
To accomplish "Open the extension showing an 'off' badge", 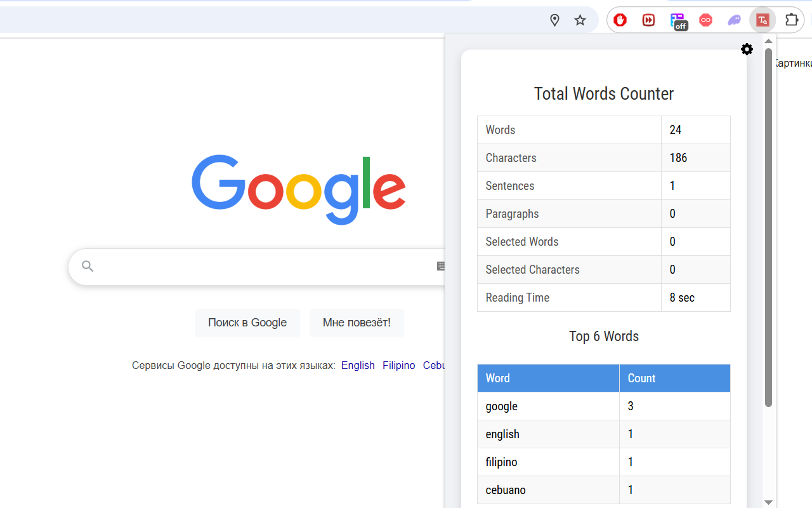I will tap(678, 21).
